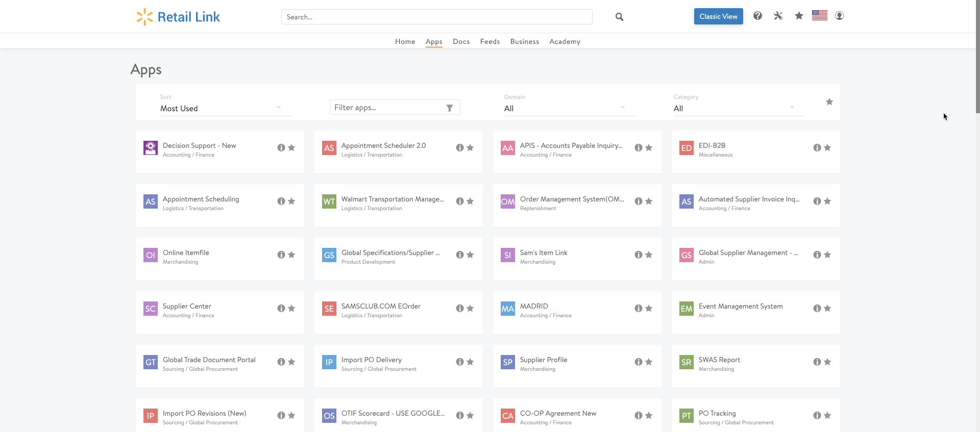The image size is (980, 432).
Task: Open OTIF Scorecard app
Action: 393,413
